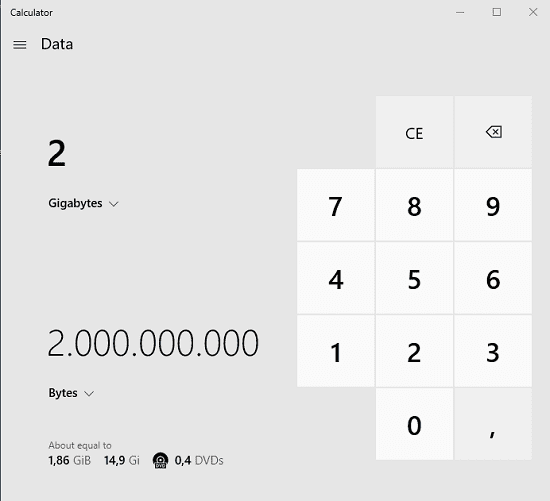Tap digit 5 on keypad

tap(414, 279)
